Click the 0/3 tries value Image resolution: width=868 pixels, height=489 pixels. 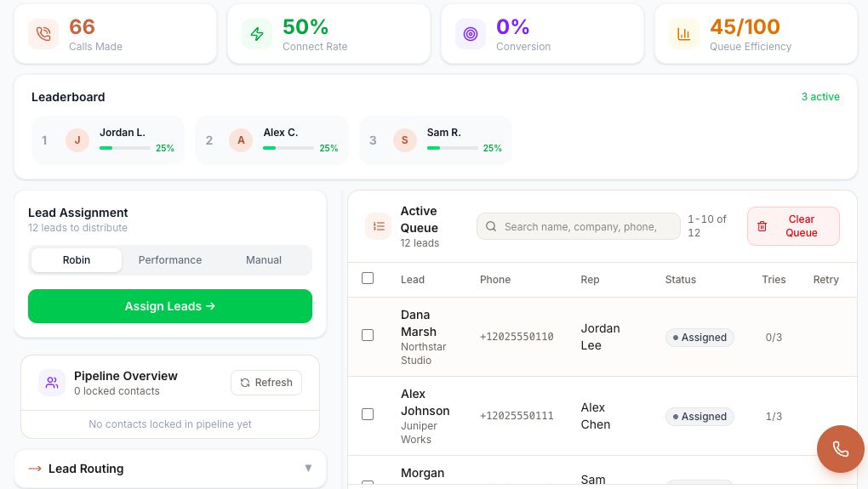774,338
